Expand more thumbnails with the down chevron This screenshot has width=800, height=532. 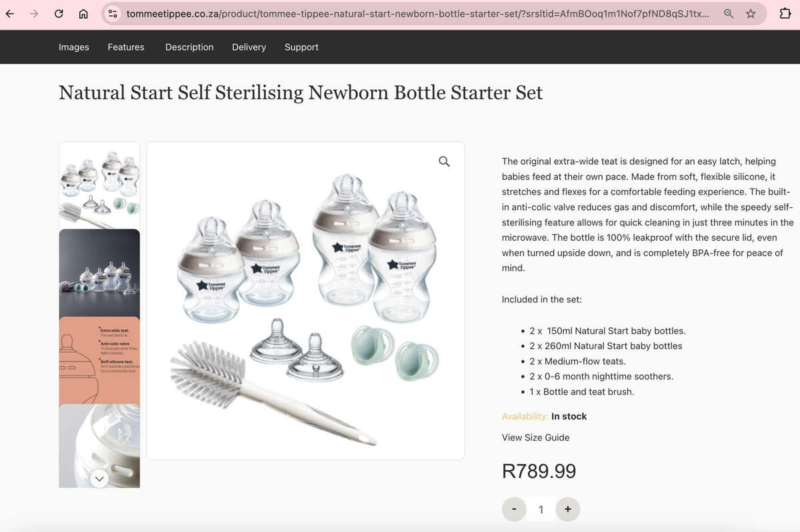99,479
